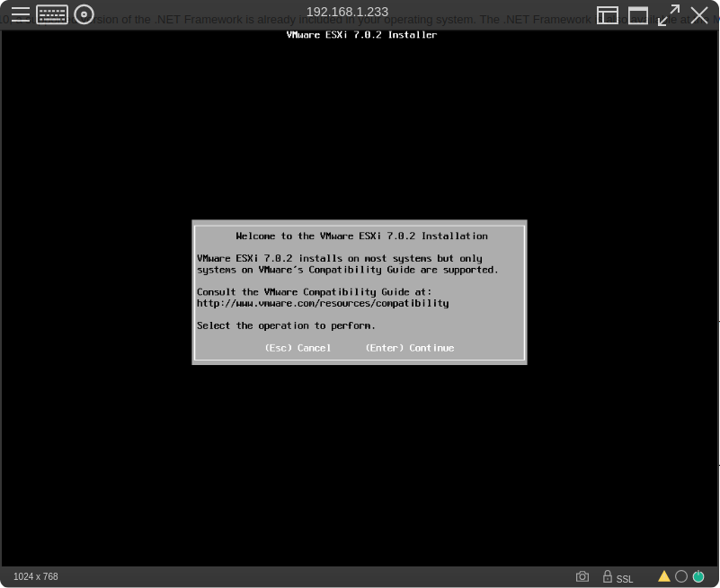The image size is (720, 588).
Task: Take a screenshot using the camera icon
Action: 582,576
